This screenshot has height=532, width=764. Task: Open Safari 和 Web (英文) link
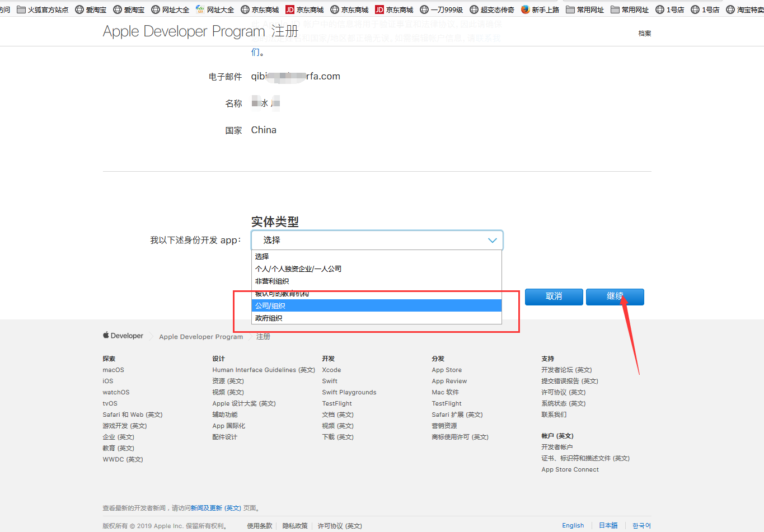(132, 415)
